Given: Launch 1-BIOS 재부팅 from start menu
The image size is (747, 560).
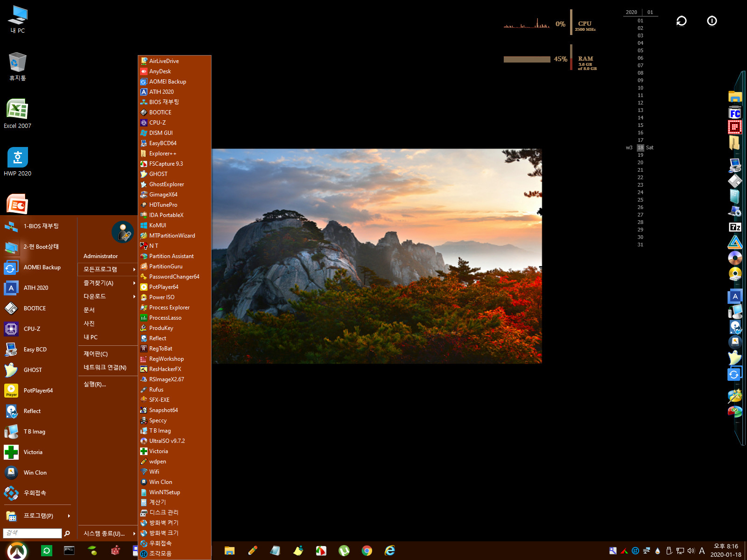Looking at the screenshot, I should pyautogui.click(x=37, y=226).
